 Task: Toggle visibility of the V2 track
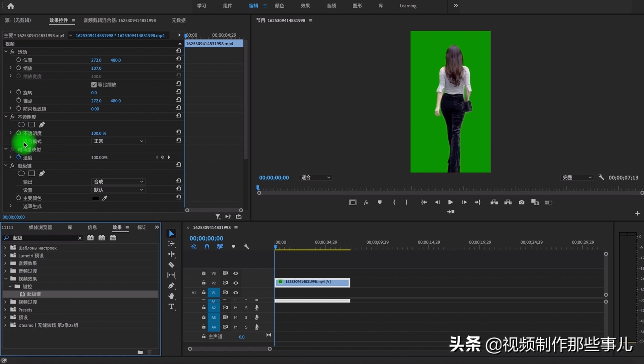236,283
